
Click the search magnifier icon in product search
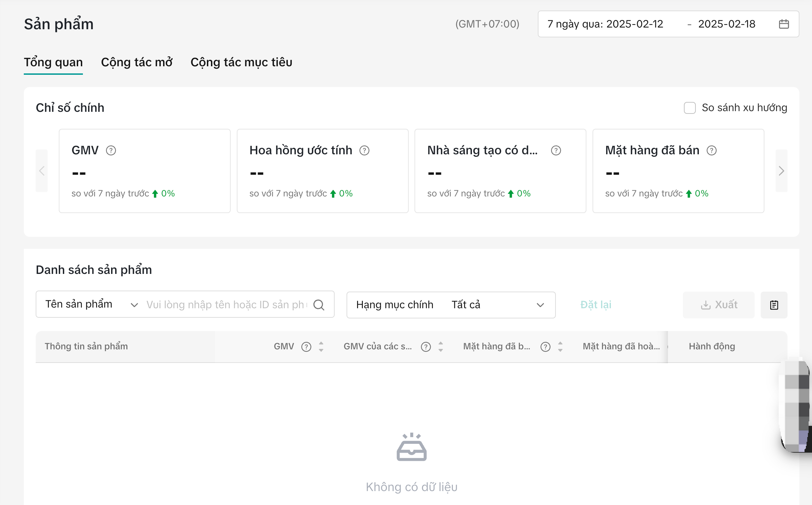319,305
